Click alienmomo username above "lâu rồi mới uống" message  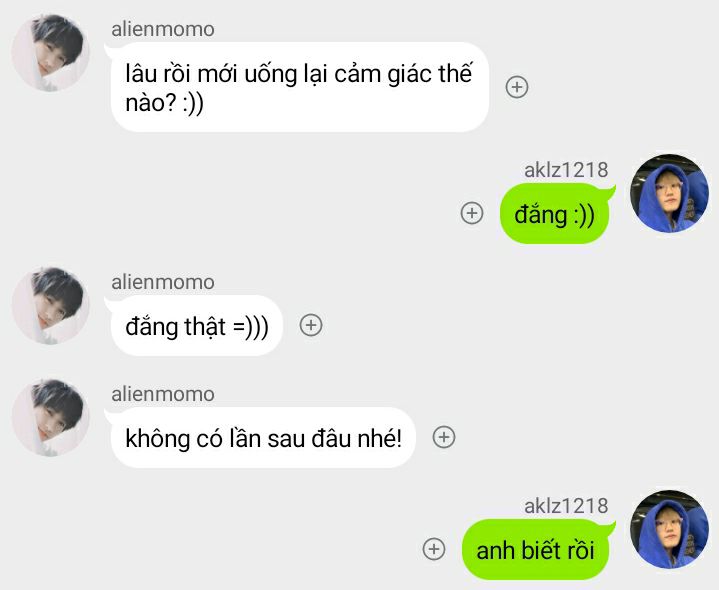[163, 29]
